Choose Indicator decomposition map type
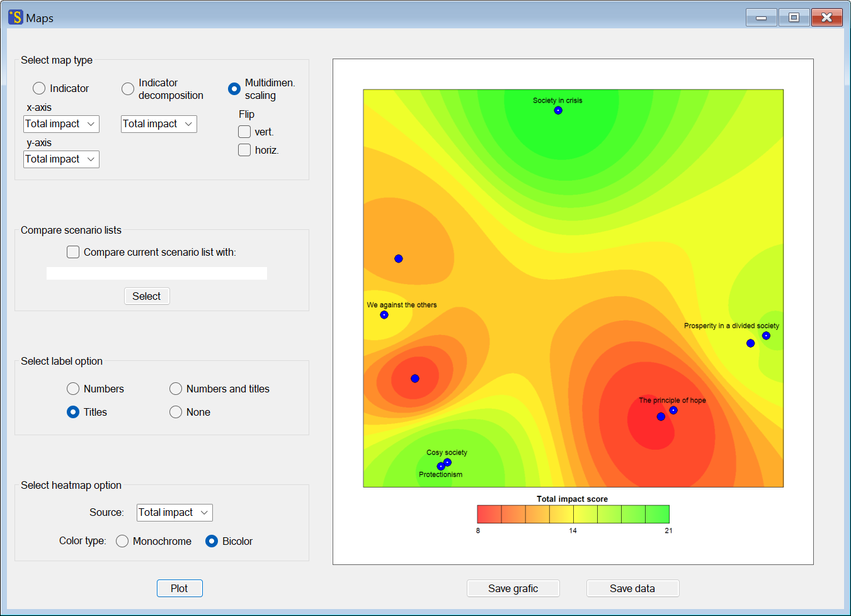Screen dimensions: 851x616 tap(128, 89)
